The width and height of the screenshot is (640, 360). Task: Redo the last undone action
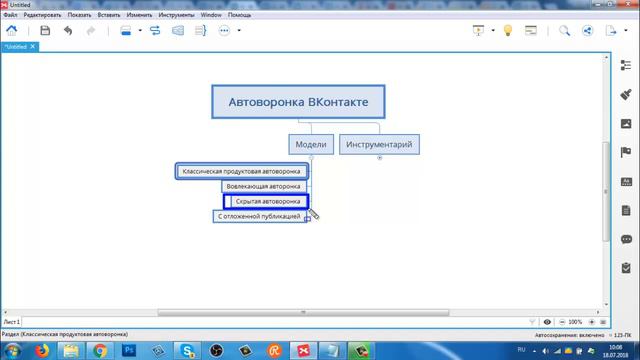91,30
